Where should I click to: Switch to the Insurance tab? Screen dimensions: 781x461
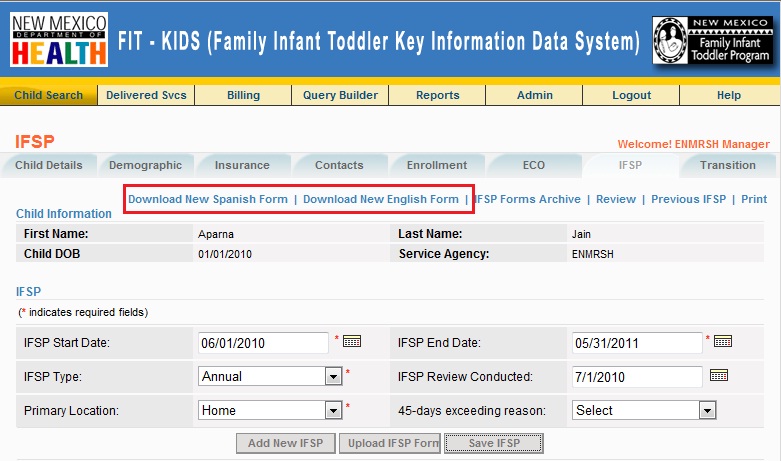[x=242, y=165]
